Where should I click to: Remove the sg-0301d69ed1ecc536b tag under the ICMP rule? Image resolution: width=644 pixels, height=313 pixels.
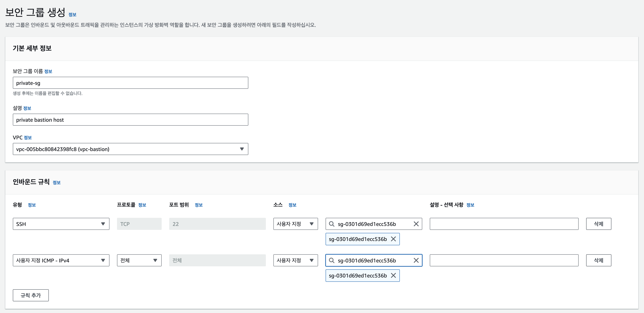tap(393, 276)
